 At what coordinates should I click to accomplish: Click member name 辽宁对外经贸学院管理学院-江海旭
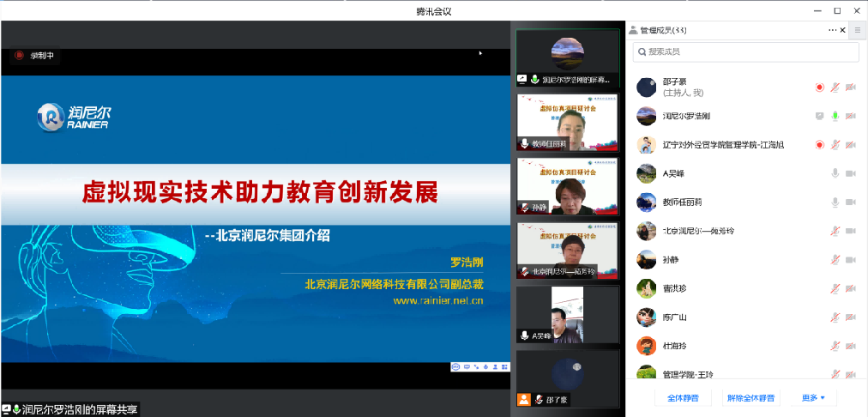point(724,145)
